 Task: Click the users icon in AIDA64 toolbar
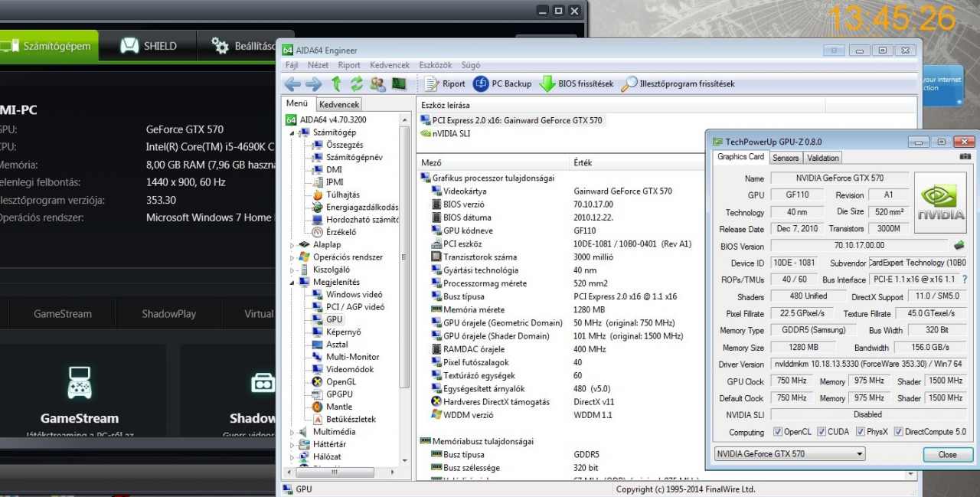(x=377, y=84)
